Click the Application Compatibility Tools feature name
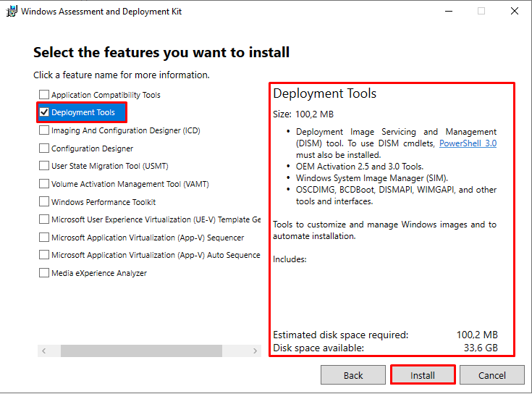 pyautogui.click(x=106, y=95)
